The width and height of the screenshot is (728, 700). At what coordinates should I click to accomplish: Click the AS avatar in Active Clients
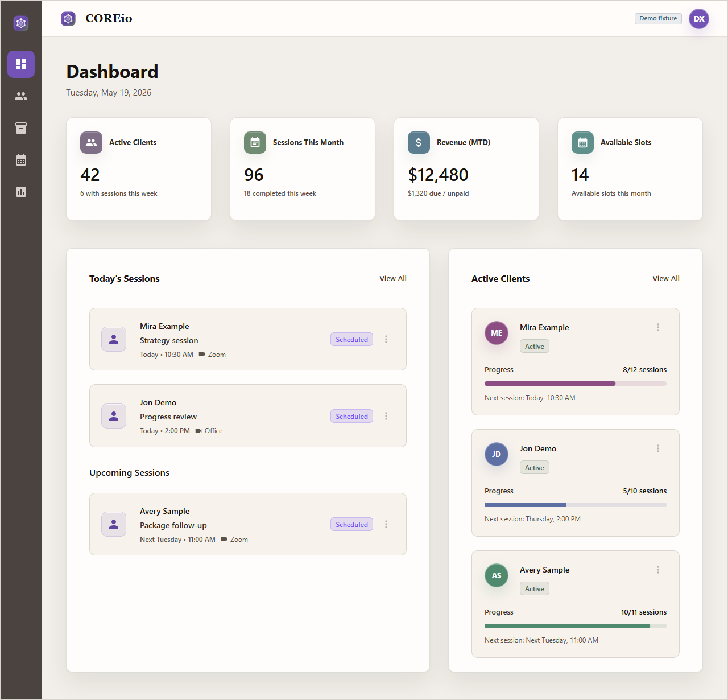coord(497,575)
